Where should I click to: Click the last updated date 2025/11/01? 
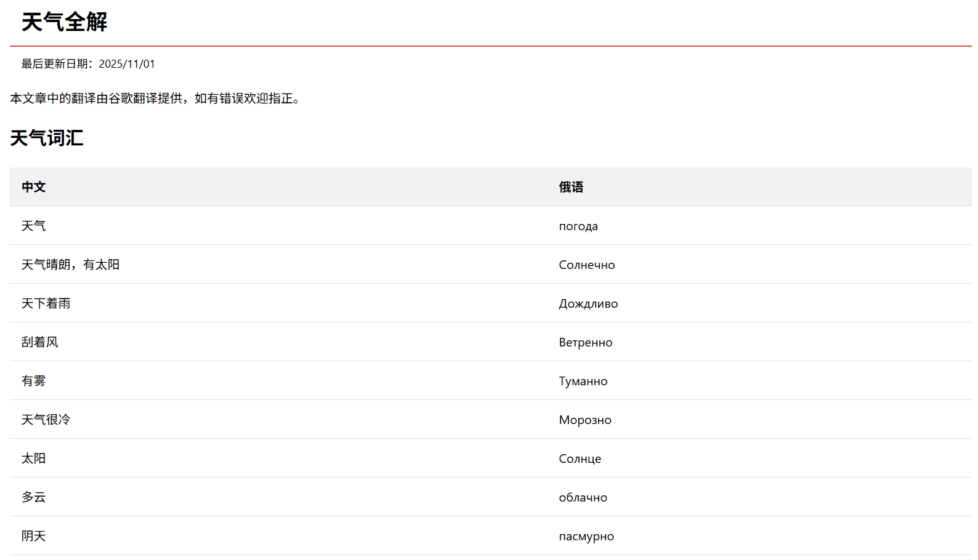click(126, 64)
